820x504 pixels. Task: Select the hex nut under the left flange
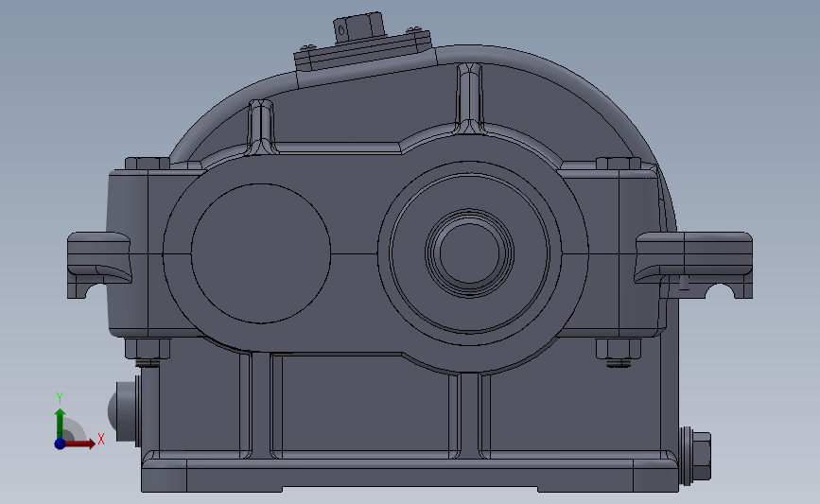click(148, 349)
